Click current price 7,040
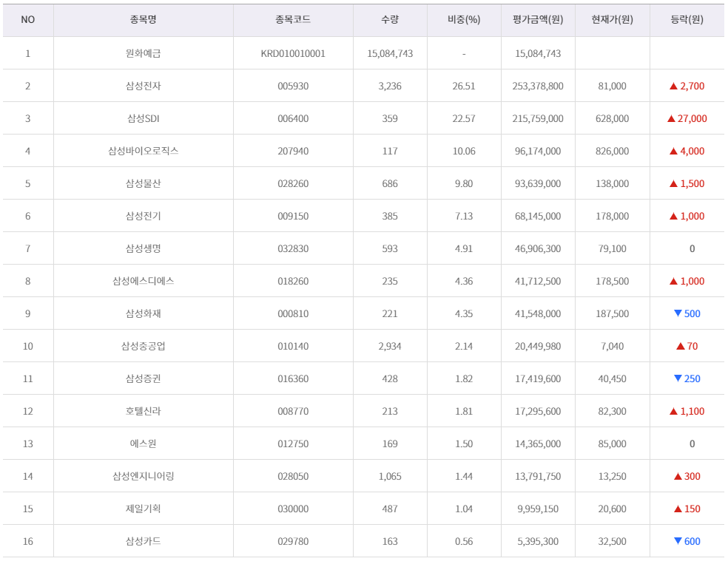 point(613,345)
